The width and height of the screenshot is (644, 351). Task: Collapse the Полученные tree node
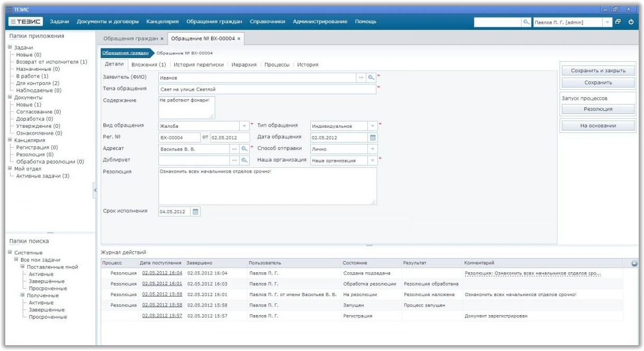coord(22,296)
